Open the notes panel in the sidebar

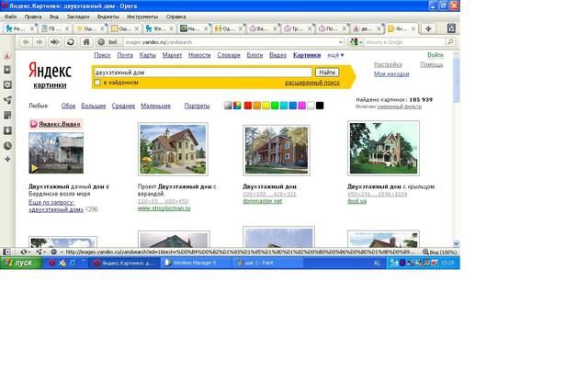pos(7,116)
